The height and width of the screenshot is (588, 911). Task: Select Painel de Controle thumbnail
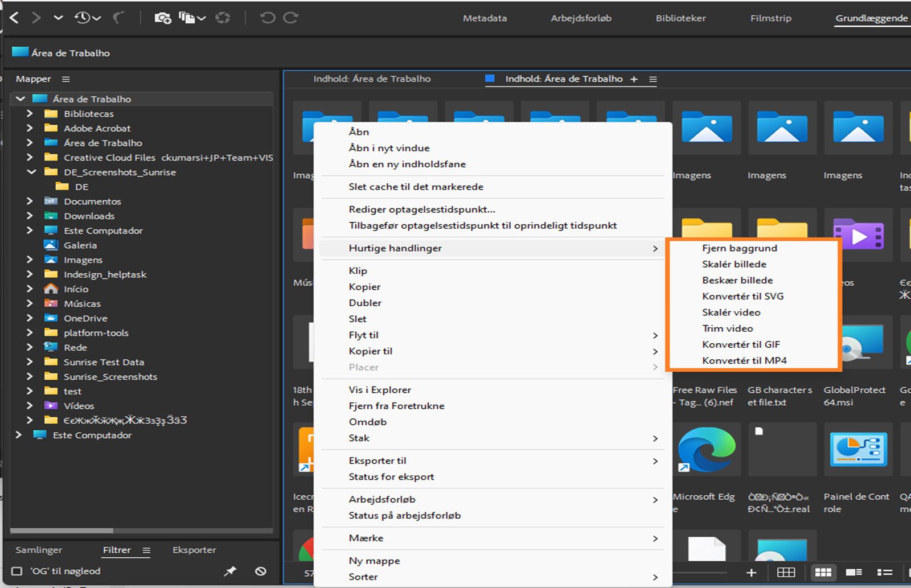(859, 450)
